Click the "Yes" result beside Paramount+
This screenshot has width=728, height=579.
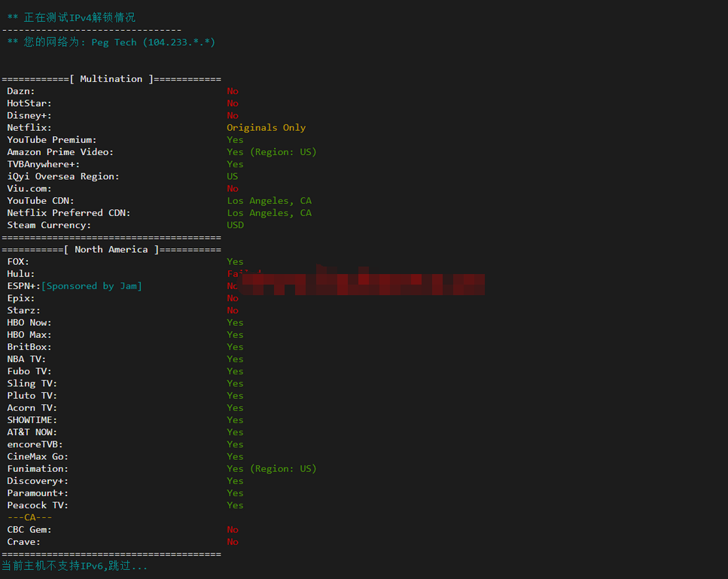(235, 493)
